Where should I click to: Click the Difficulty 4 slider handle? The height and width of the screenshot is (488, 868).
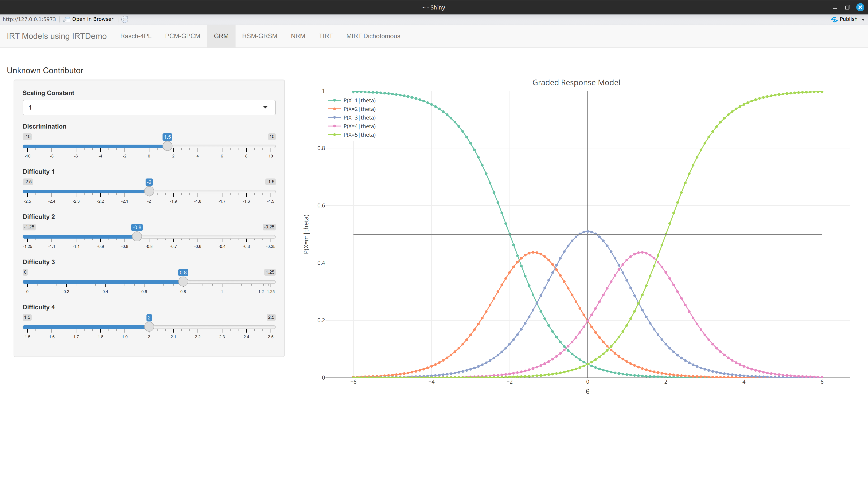tap(149, 327)
